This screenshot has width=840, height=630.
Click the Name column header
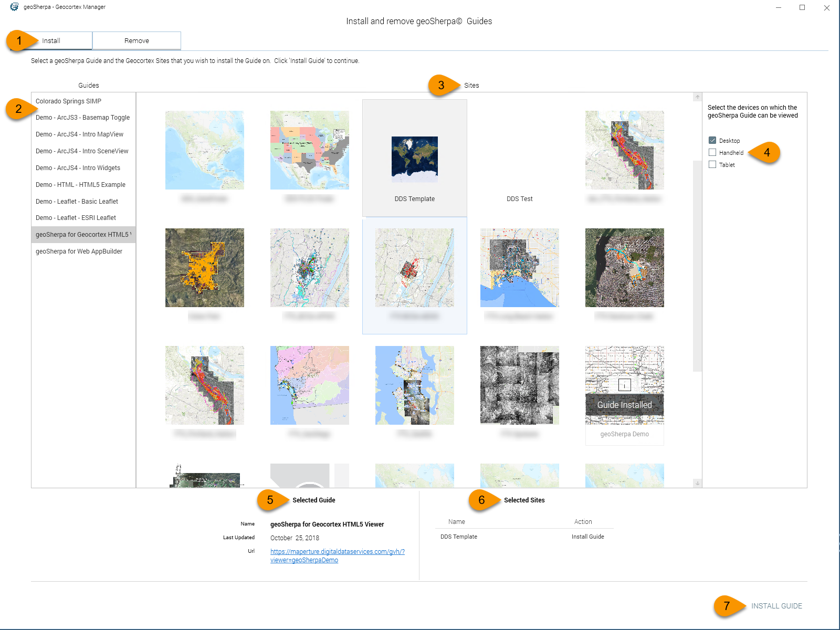pos(457,522)
